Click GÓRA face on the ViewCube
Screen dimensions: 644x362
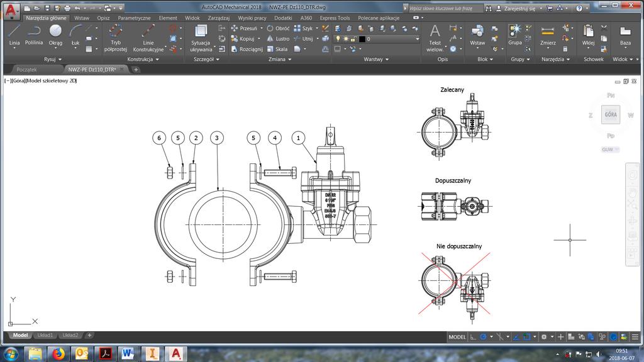(610, 114)
